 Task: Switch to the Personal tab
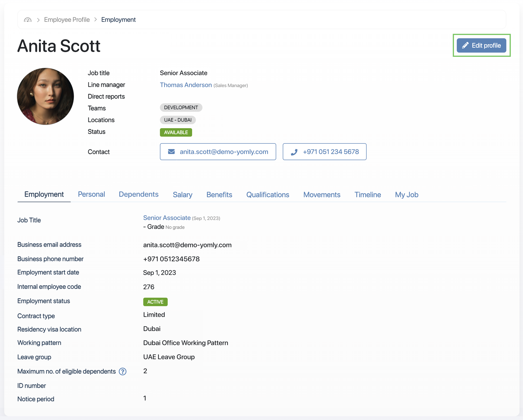click(x=91, y=194)
